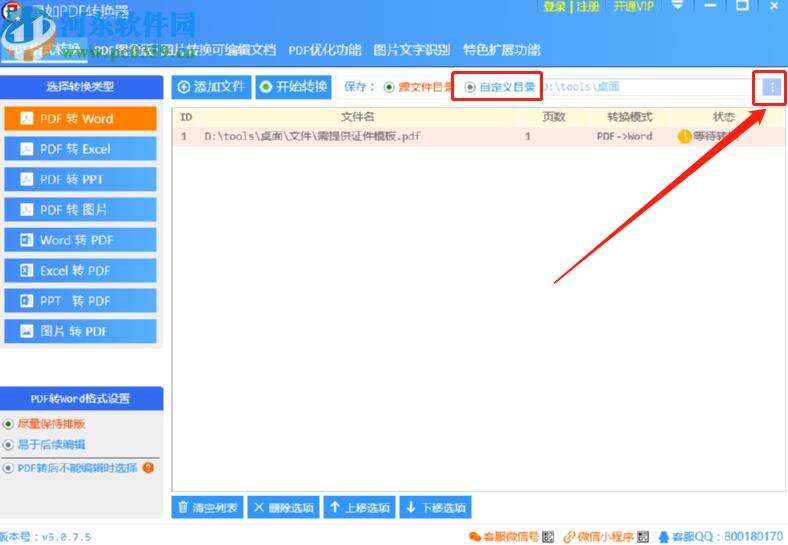The image size is (788, 545).
Task: Open 图片文字识别 tab
Action: pyautogui.click(x=412, y=50)
